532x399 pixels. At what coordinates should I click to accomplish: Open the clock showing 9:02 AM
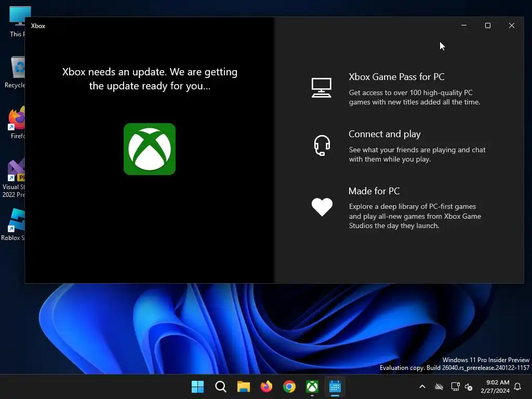495,387
